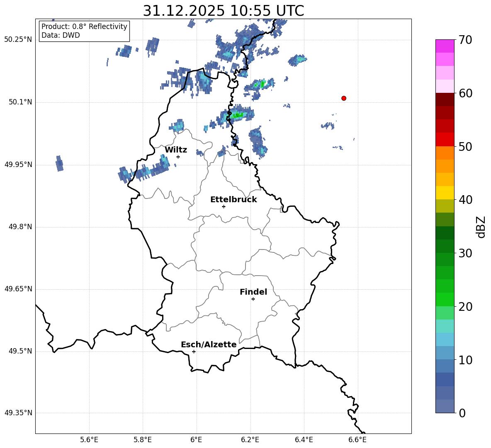Click 'Product: 0.8° Reflectivity' text
Image resolution: width=491 pixels, height=448 pixels.
(x=84, y=26)
